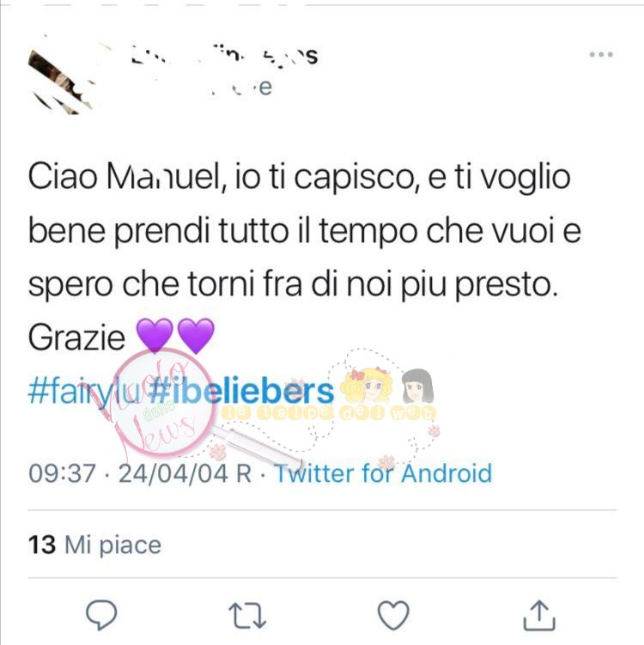Select the dark-haired cartoon girl watermark
The width and height of the screenshot is (644, 645).
pos(417,386)
